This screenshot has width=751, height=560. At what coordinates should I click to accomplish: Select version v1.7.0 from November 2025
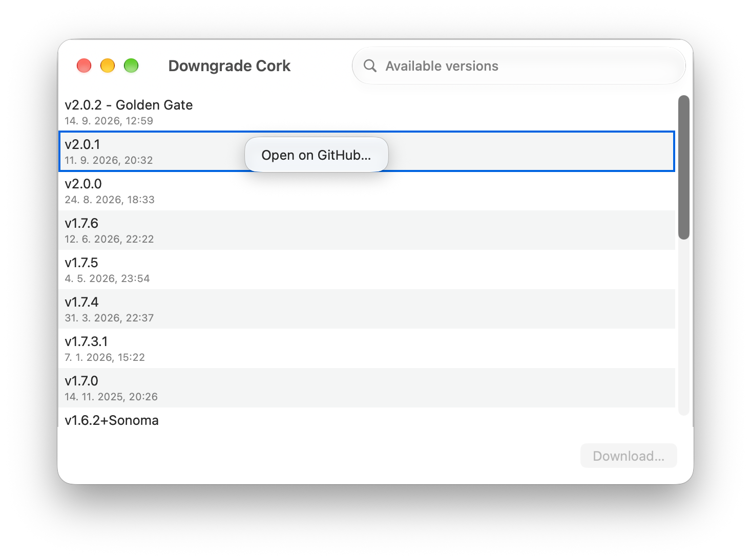(x=367, y=388)
